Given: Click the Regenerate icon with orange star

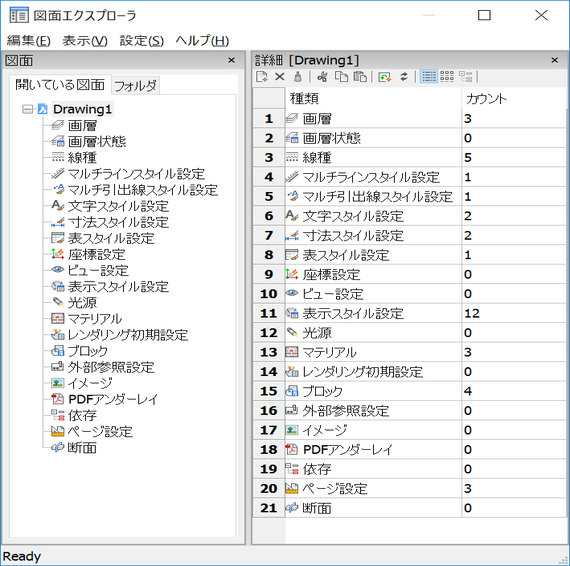Looking at the screenshot, I should 385,77.
